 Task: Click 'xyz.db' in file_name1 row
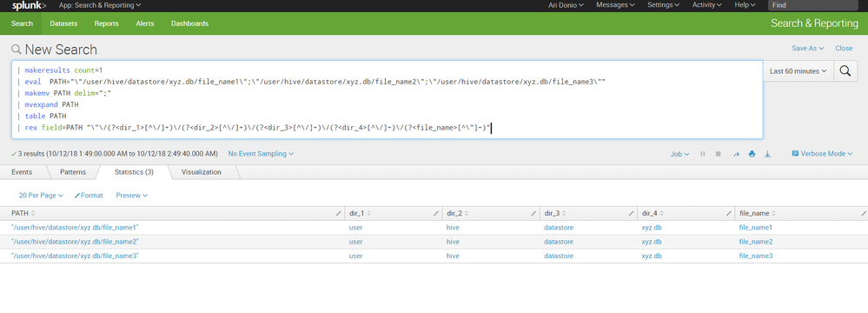[652, 228]
